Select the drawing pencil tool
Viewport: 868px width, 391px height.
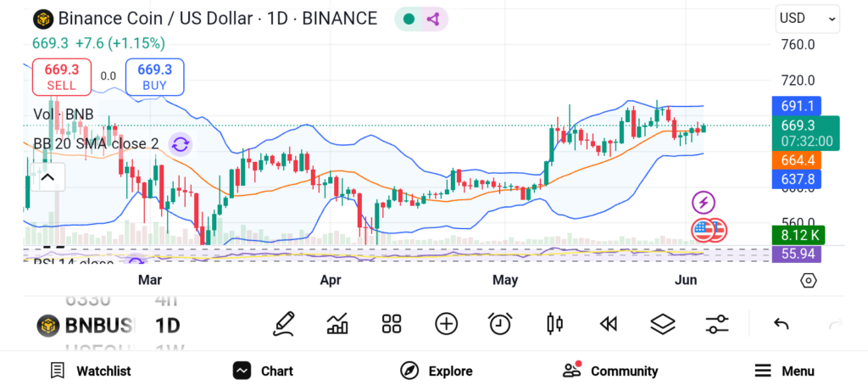pyautogui.click(x=283, y=324)
